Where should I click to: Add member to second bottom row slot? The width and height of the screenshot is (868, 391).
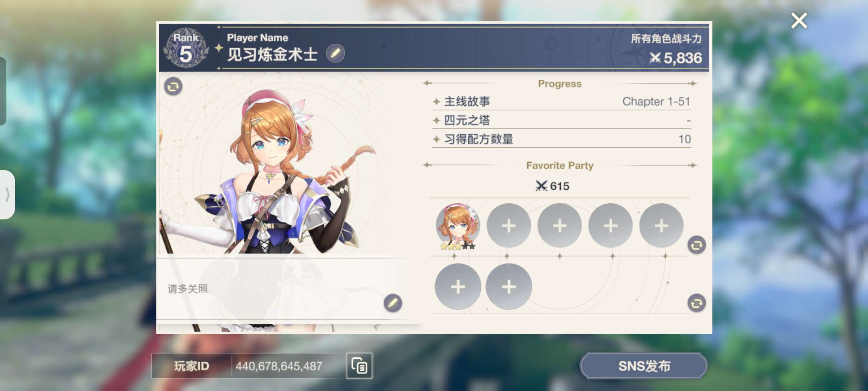click(509, 287)
